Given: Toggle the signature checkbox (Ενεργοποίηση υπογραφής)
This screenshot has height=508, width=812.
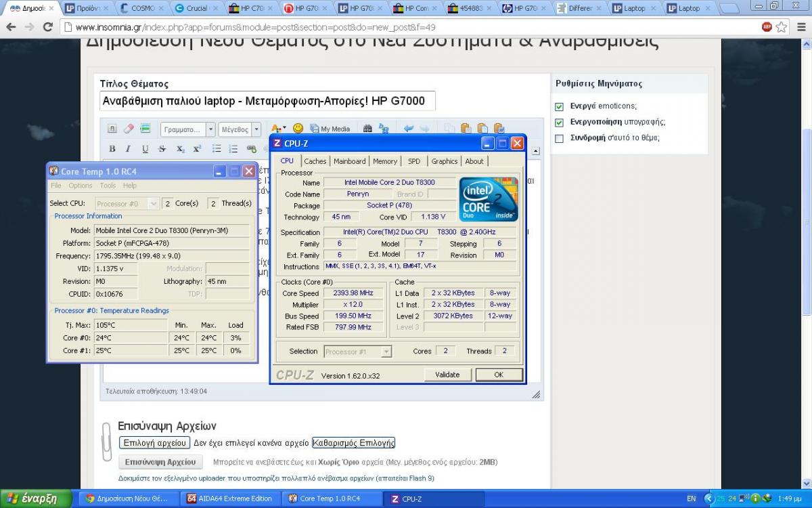Looking at the screenshot, I should tap(559, 123).
